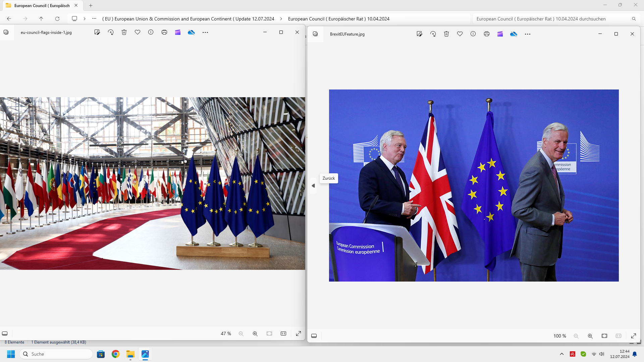Close the European Council Explorer tab
The height and width of the screenshot is (362, 644).
(x=76, y=5)
